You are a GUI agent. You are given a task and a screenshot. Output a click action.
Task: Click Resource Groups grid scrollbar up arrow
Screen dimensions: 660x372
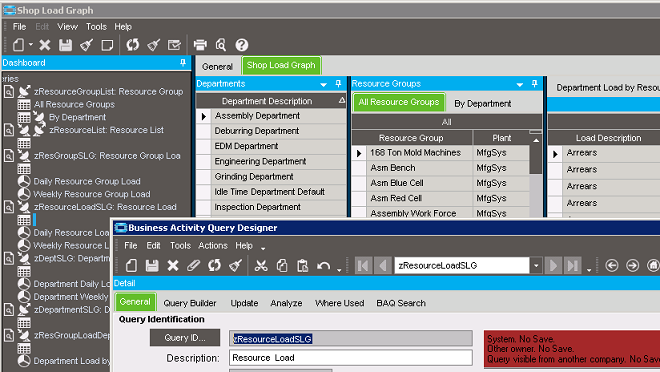tap(536, 141)
